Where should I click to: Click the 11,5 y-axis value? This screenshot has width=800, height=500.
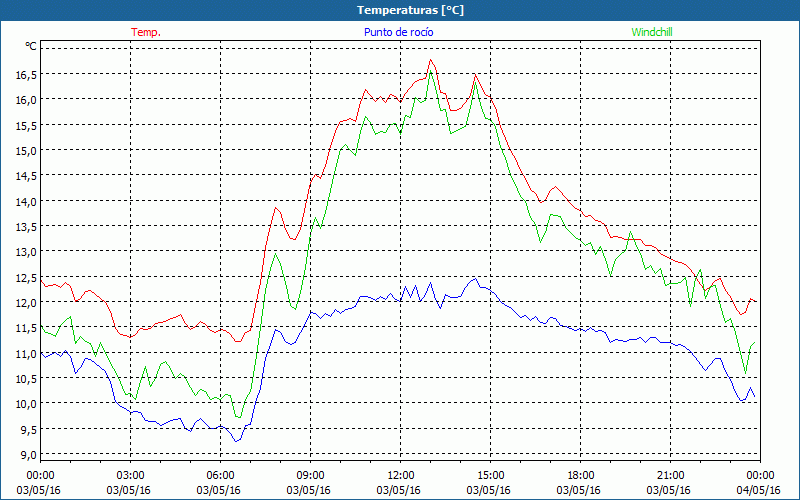[x=27, y=328]
